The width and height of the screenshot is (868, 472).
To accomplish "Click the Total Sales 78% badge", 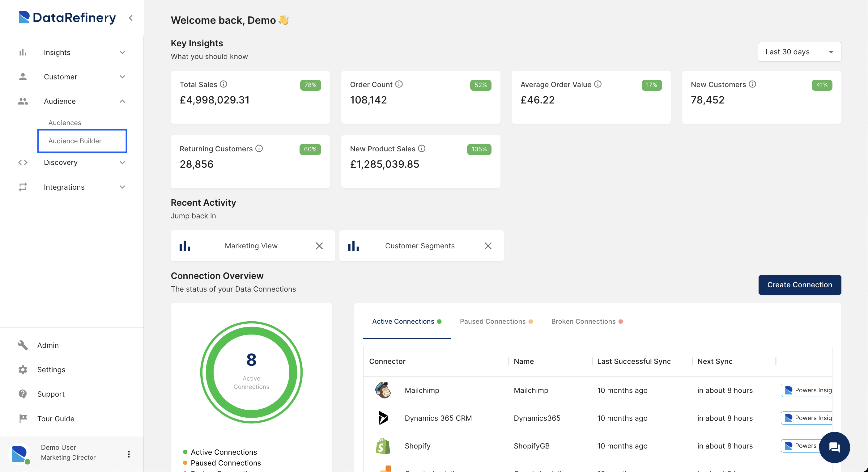I will 310,85.
